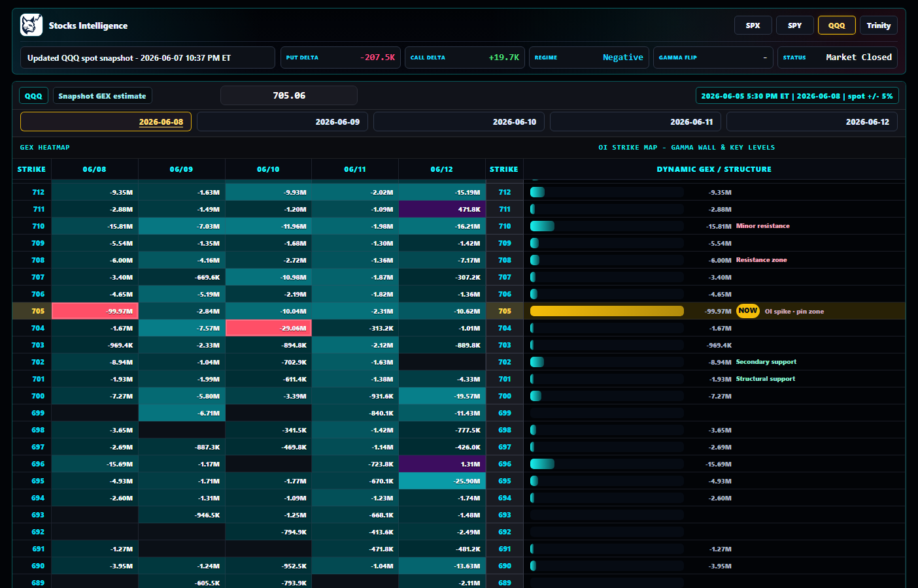Click the teal GEX bar at strike 710
The height and width of the screenshot is (588, 918).
coord(542,226)
